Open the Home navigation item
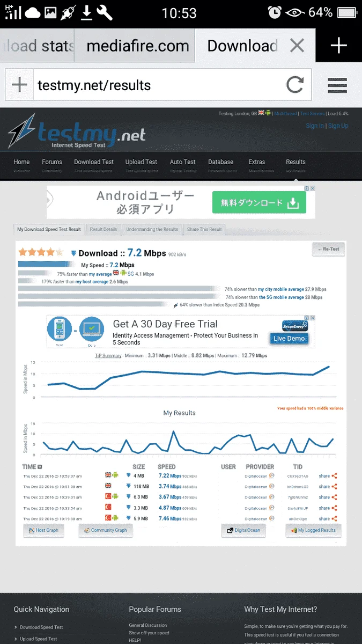Viewport: 362px width, 644px height. 21,162
